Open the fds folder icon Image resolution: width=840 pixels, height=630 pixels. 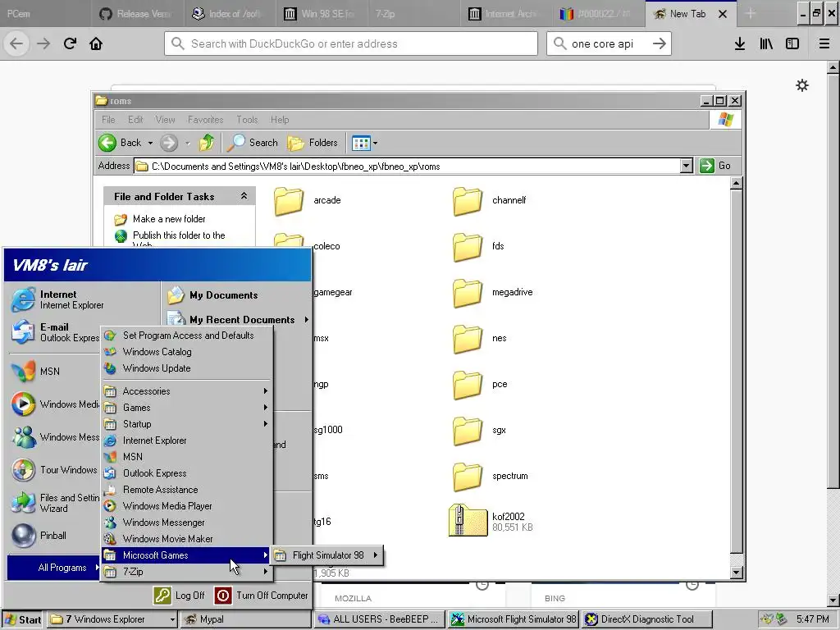[467, 246]
